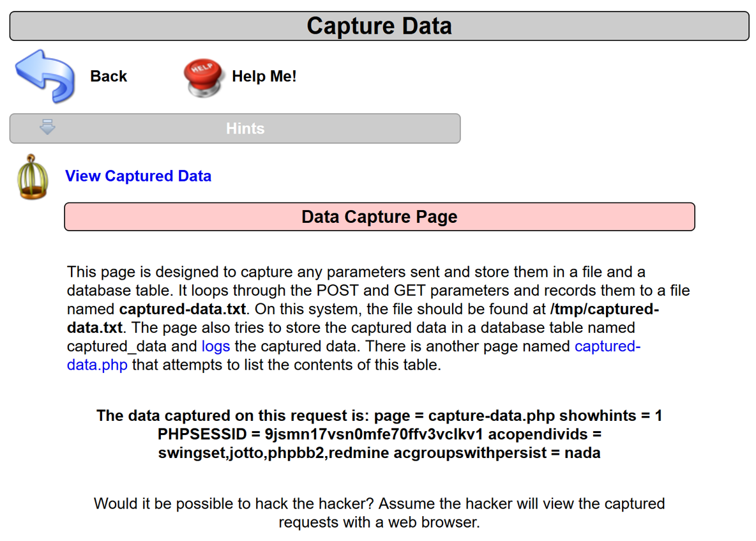Click the Back text link

point(109,76)
